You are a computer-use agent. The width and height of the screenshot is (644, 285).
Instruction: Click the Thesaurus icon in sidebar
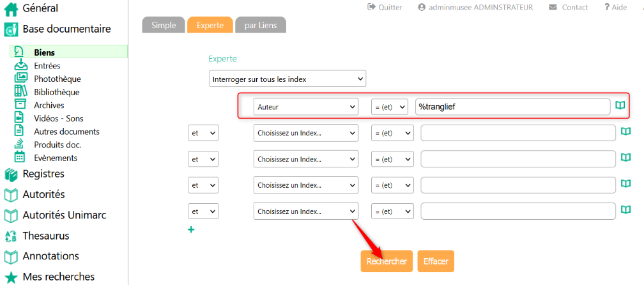pyautogui.click(x=11, y=236)
